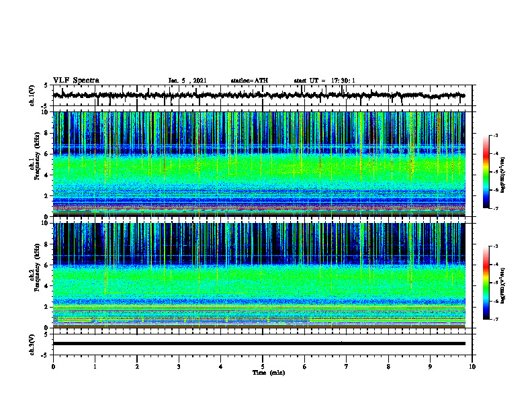The image size is (532, 411).
Task: Click inside the ch.1 voltage waveform panel
Action: [263, 95]
